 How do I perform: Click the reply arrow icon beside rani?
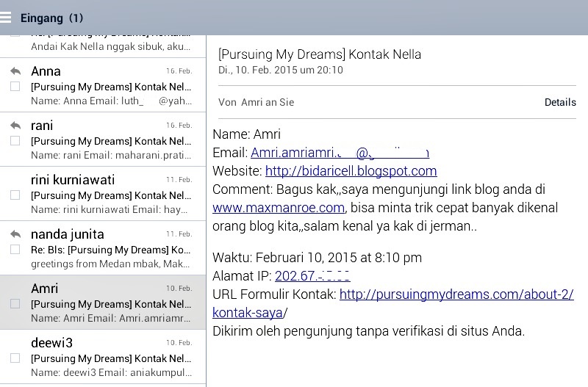click(15, 126)
